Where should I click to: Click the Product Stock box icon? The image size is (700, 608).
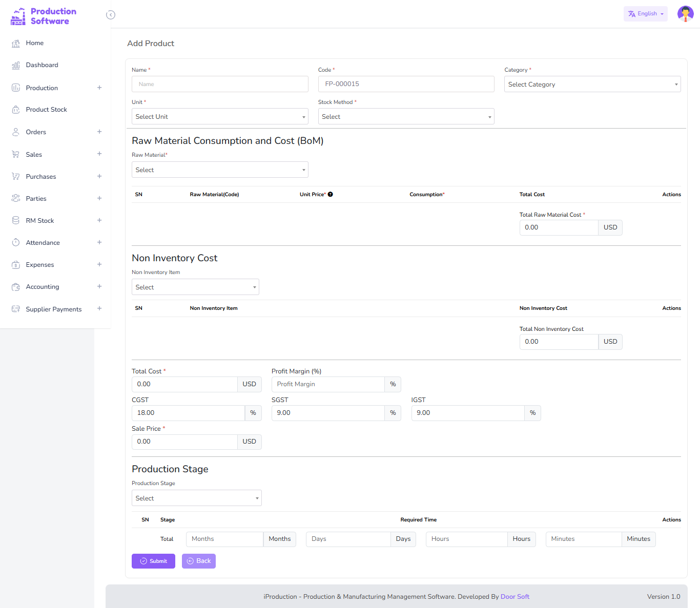coord(16,110)
